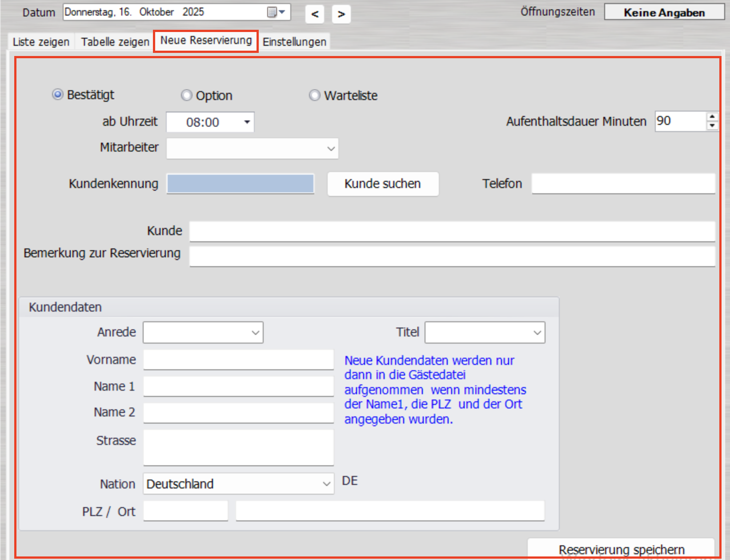Go to next day with > button
The image size is (730, 560).
[341, 14]
